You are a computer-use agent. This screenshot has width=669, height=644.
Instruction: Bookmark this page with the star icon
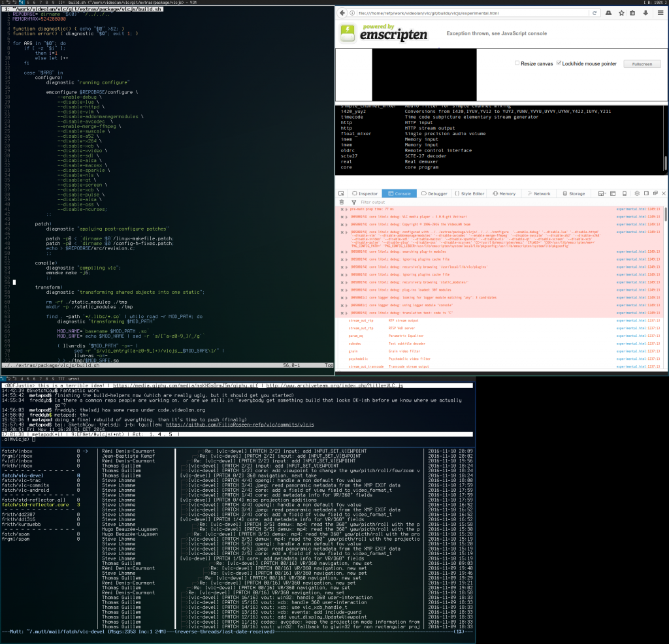click(x=621, y=13)
